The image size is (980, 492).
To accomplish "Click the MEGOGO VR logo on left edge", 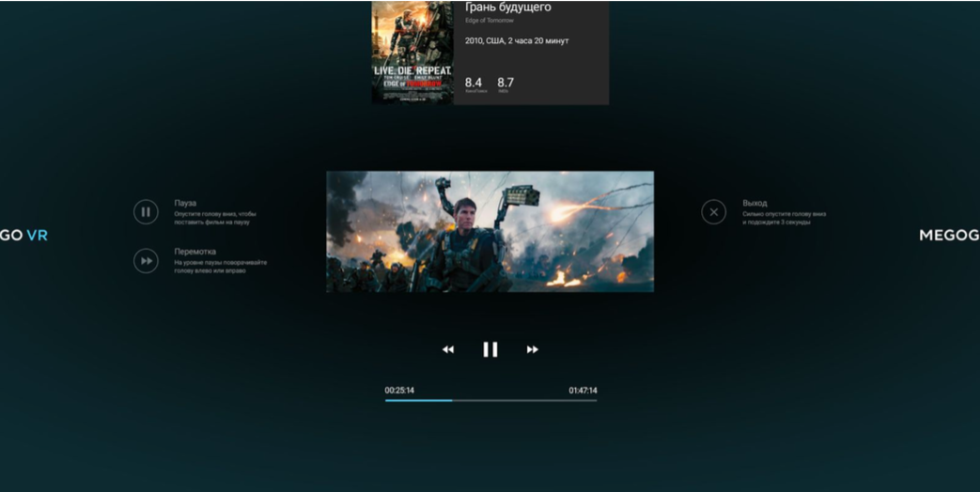I will [23, 236].
